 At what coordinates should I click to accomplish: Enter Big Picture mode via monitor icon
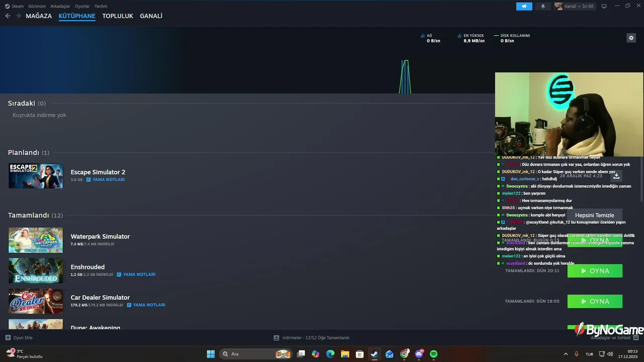pyautogui.click(x=604, y=6)
